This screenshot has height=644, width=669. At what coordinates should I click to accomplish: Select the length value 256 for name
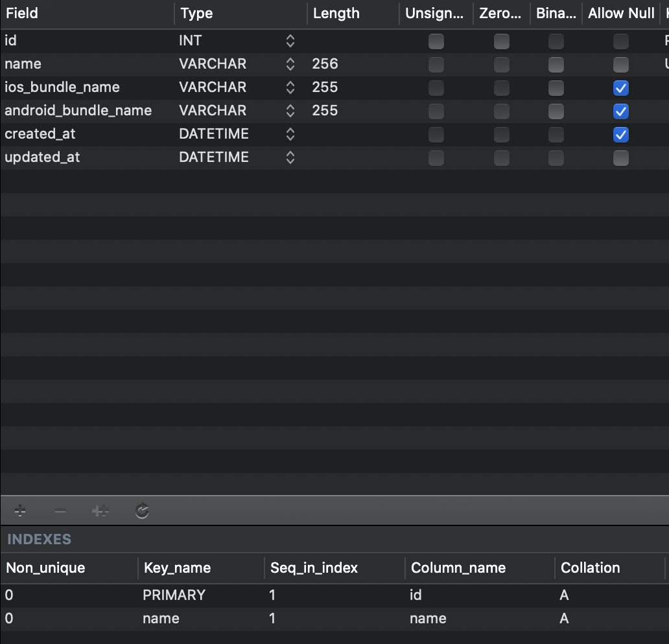[325, 64]
